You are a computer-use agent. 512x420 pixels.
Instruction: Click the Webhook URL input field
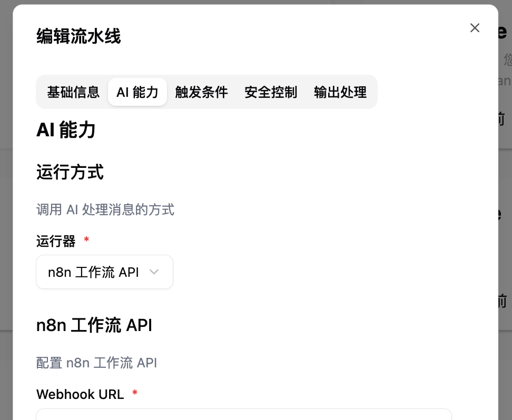click(243, 416)
